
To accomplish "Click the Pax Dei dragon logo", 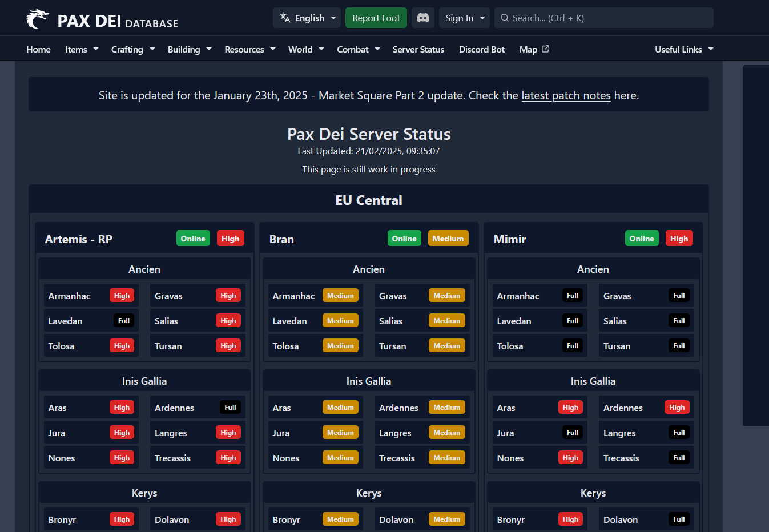I will point(38,19).
